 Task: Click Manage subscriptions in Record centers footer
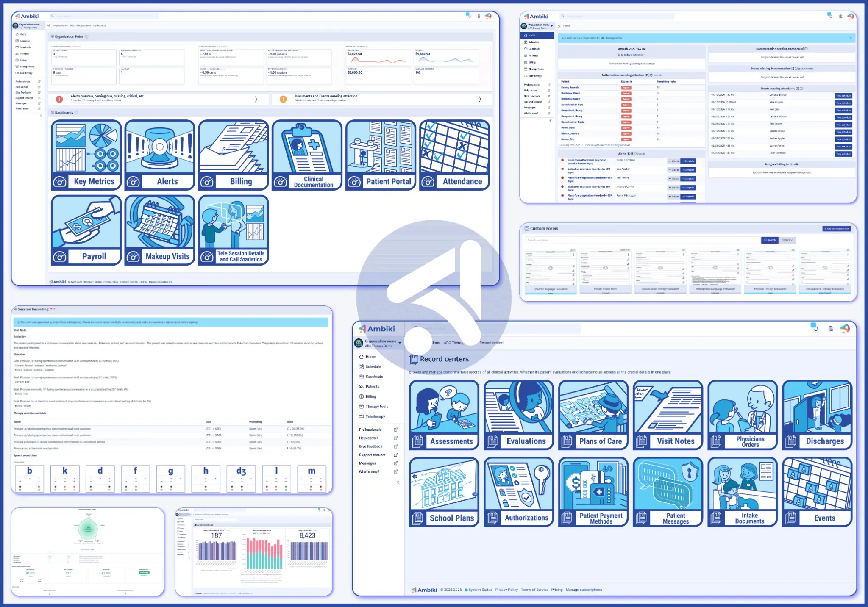[x=584, y=590]
